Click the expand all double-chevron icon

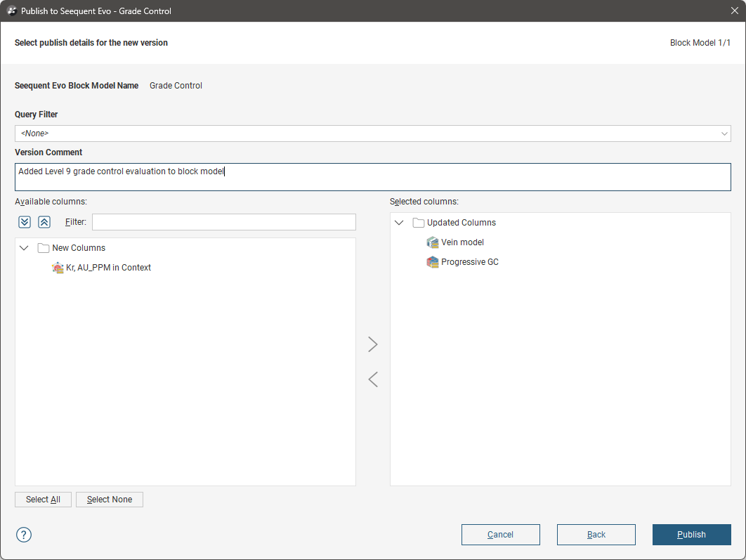tap(25, 222)
